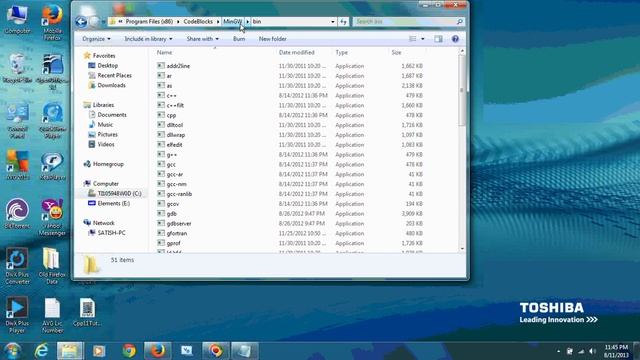This screenshot has width=640, height=360.
Task: Open the Computer desktop icon
Action: click(x=17, y=19)
